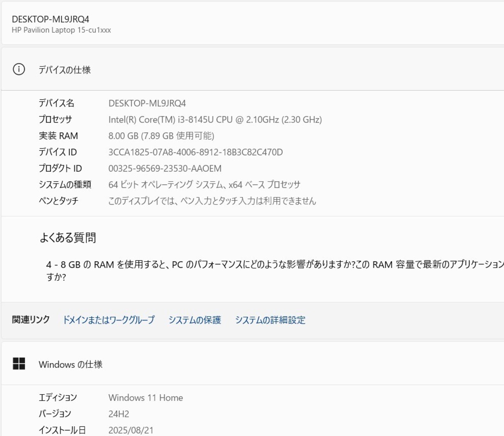
Task: Click the エディション label
Action: pyautogui.click(x=58, y=398)
